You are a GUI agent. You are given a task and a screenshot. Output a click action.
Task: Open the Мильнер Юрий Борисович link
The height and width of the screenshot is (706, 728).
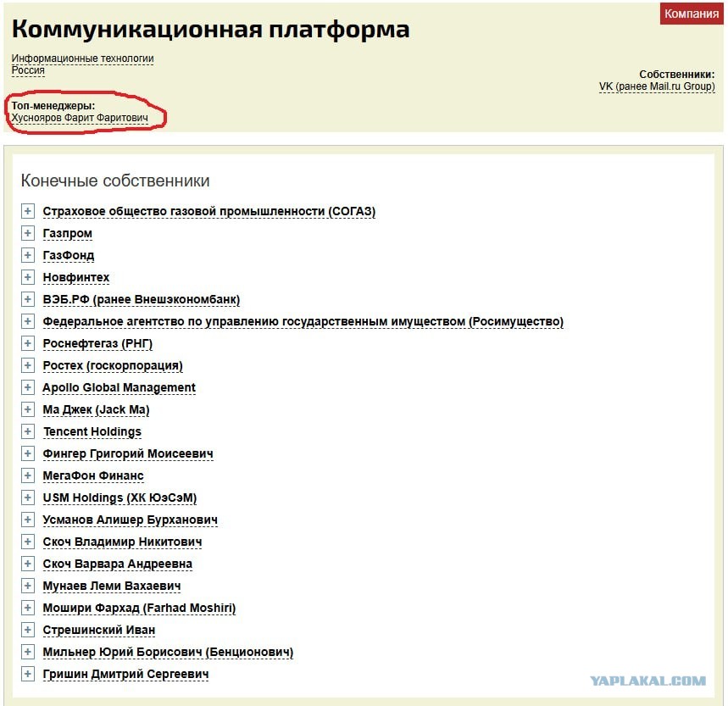click(x=168, y=653)
